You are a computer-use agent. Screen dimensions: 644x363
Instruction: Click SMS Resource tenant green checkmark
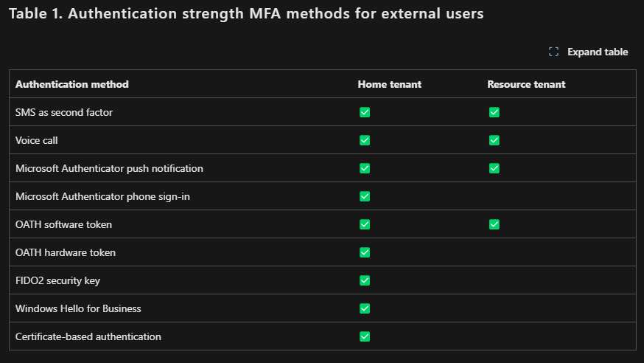click(494, 112)
